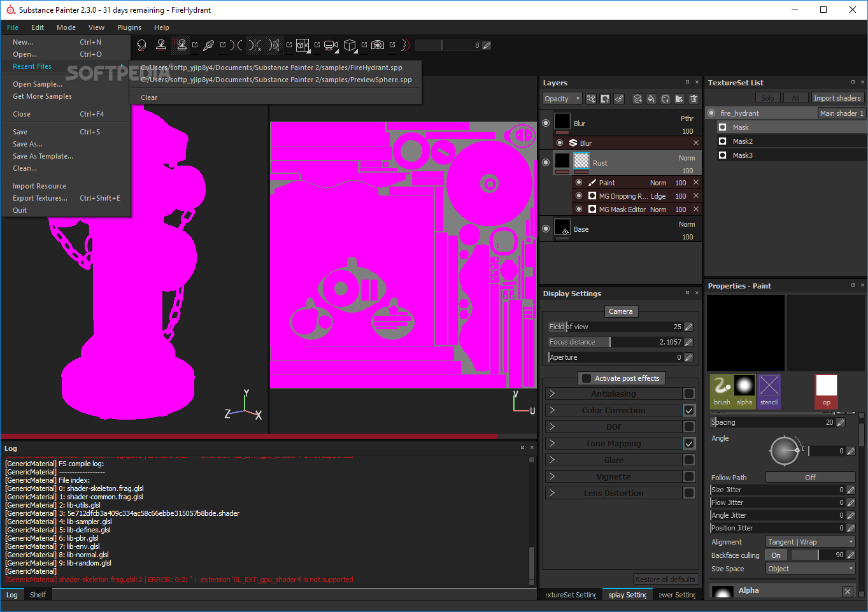The width and height of the screenshot is (868, 612).
Task: Toggle Backface culling On button
Action: pos(776,555)
